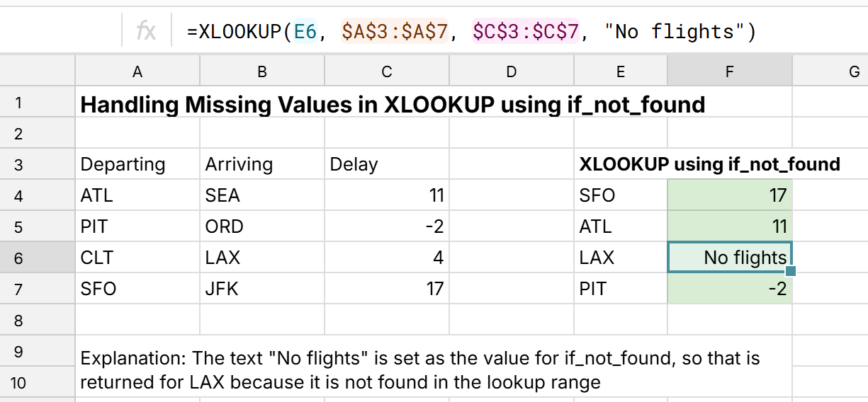Image resolution: width=868 pixels, height=402 pixels.
Task: Click the fill handle of selected cell
Action: point(791,271)
